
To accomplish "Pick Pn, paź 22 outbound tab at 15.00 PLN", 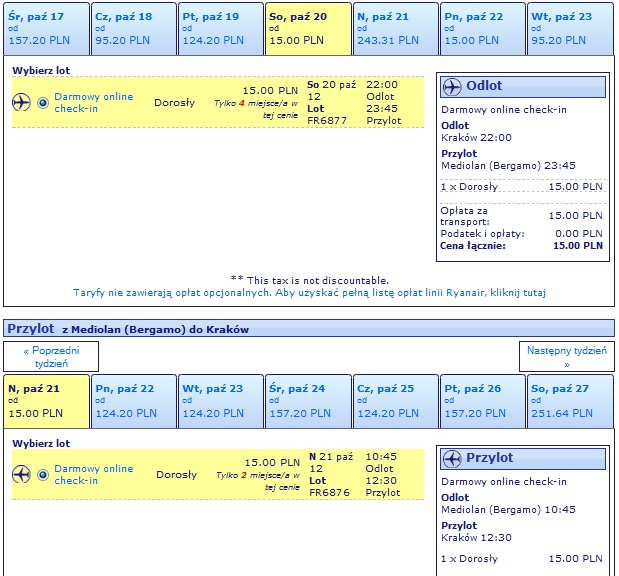I will pyautogui.click(x=483, y=29).
